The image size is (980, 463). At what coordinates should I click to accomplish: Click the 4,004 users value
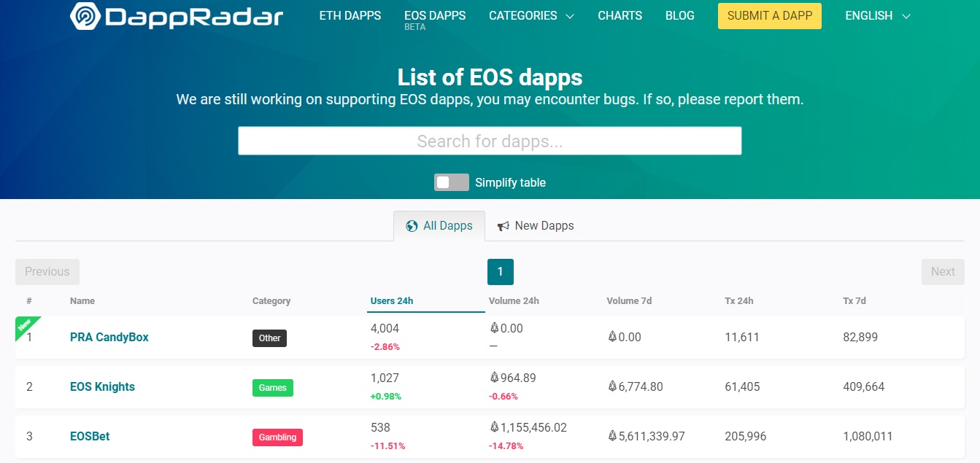(385, 328)
